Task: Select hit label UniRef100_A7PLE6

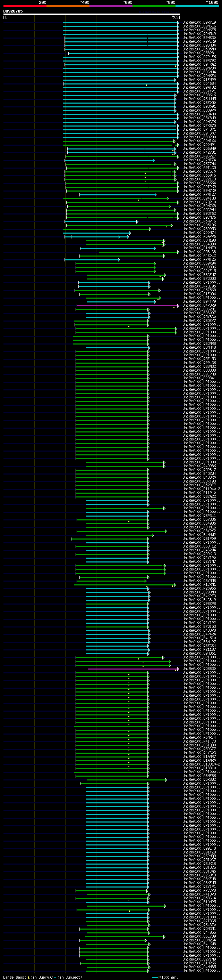Action: click(x=199, y=57)
